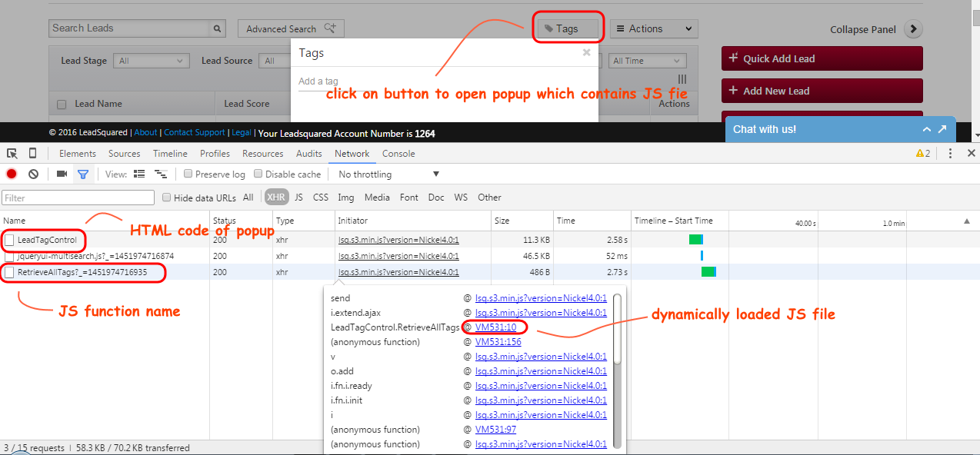Stop recording the network log

coord(9,174)
